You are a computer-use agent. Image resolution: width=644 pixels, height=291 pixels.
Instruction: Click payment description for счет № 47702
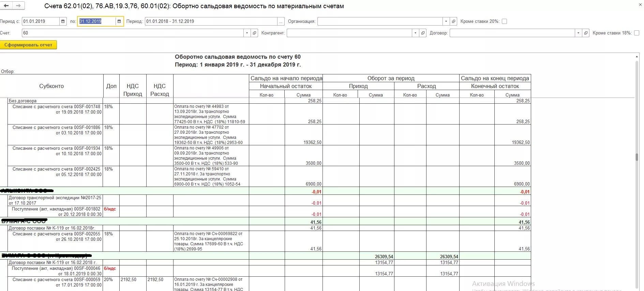coord(211,135)
